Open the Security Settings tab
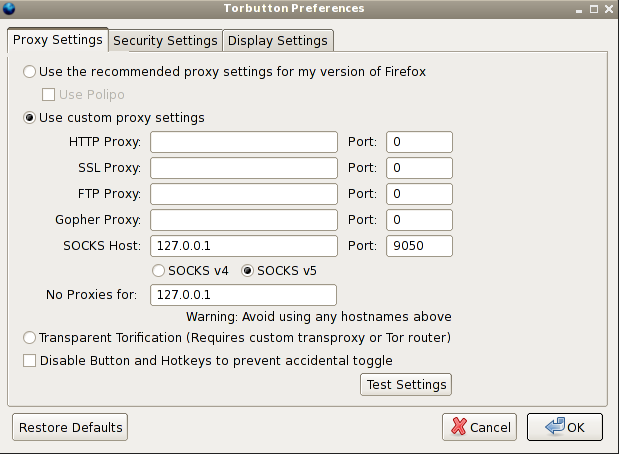This screenshot has height=454, width=619. (165, 41)
